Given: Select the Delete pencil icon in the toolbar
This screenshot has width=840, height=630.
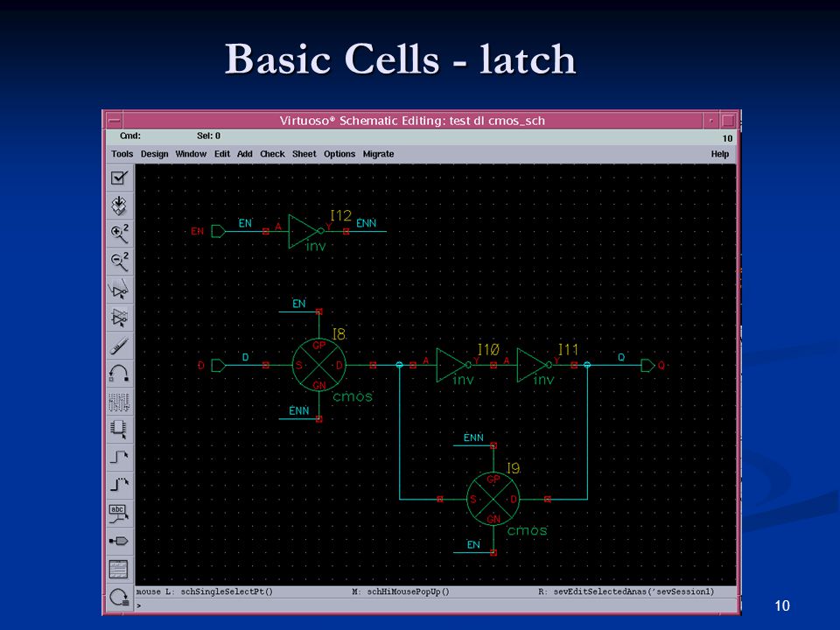Looking at the screenshot, I should tap(119, 346).
